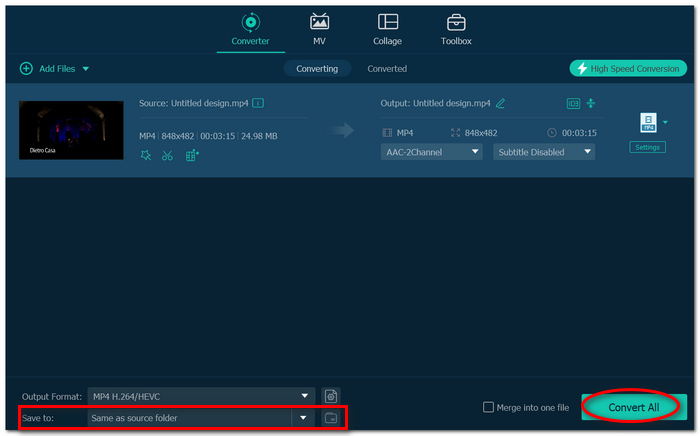Expand the format profile arrow beside MP4 icon
Screen dimensions: 700x436
665,122
